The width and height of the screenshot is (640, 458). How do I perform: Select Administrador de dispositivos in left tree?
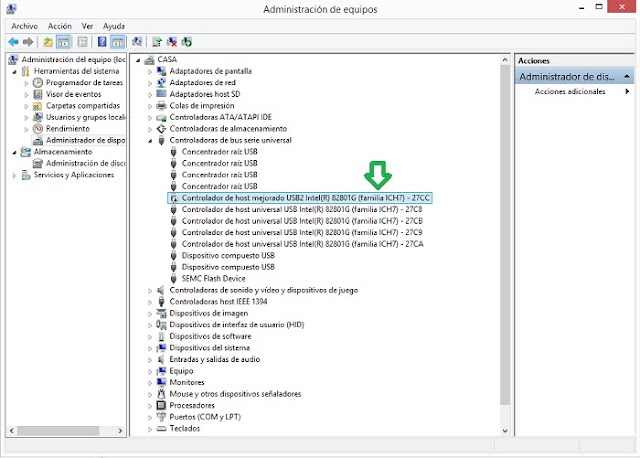[85, 140]
